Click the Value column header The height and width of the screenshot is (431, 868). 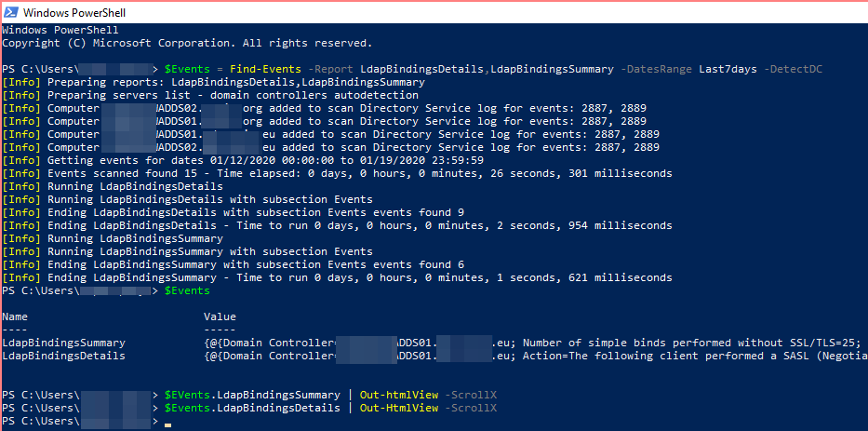220,317
